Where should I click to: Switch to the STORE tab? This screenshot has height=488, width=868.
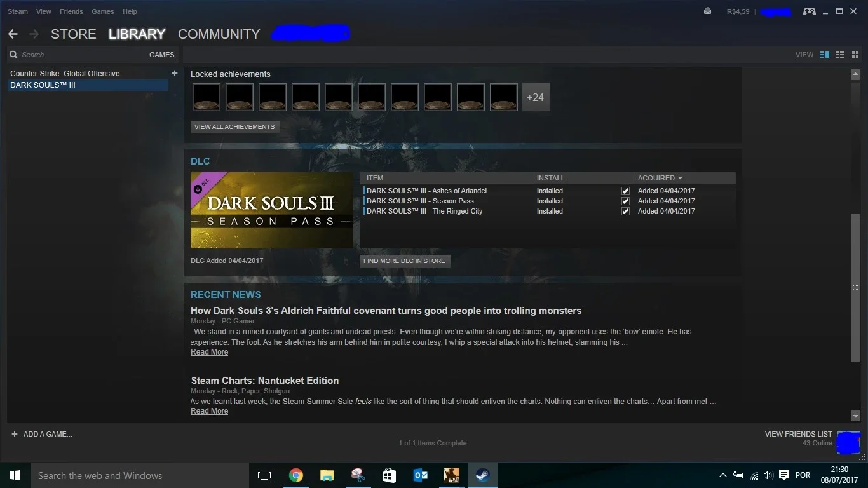[x=74, y=34]
